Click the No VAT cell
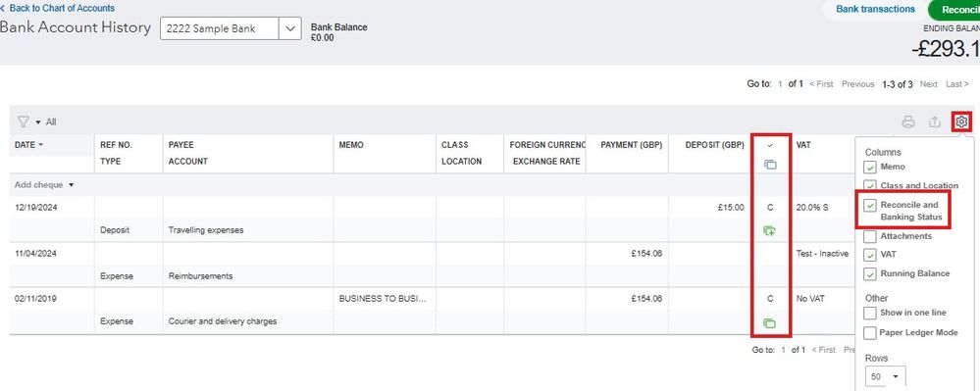This screenshot has height=391, width=980. click(x=810, y=299)
